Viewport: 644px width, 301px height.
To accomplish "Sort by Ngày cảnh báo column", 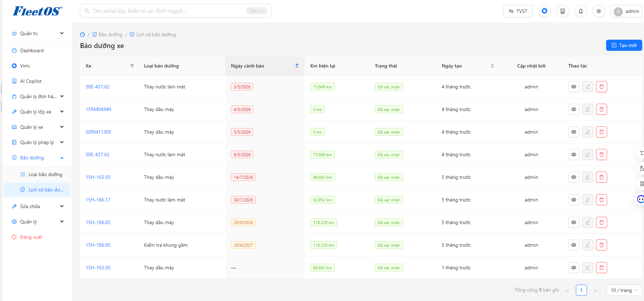I will (x=265, y=66).
